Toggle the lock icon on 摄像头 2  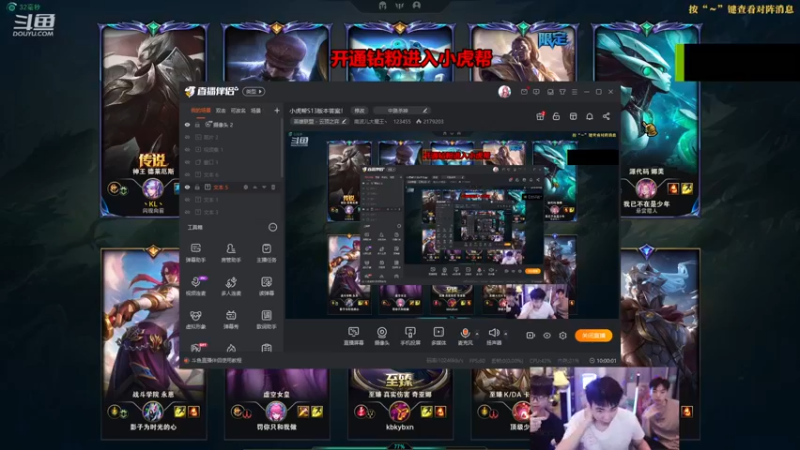pos(197,124)
